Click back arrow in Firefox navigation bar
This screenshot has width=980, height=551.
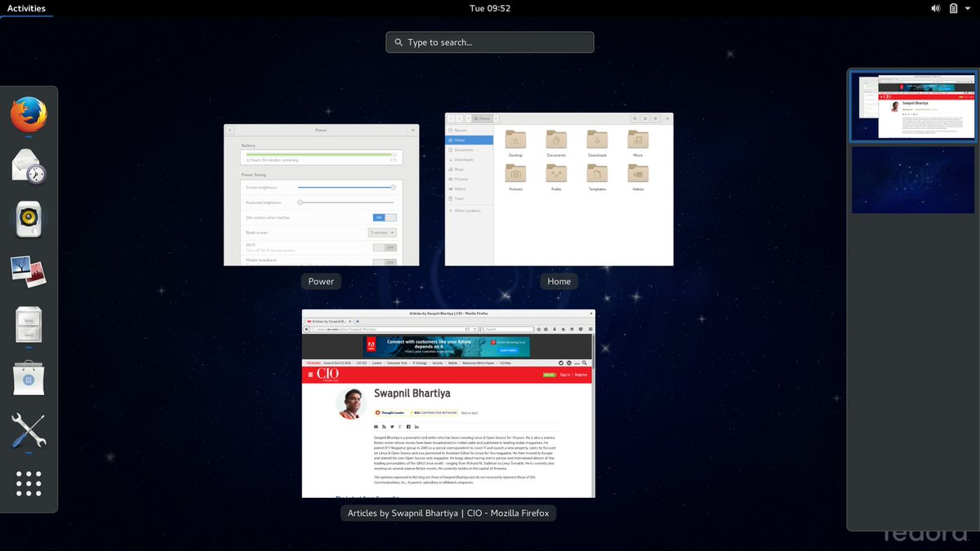[x=306, y=329]
